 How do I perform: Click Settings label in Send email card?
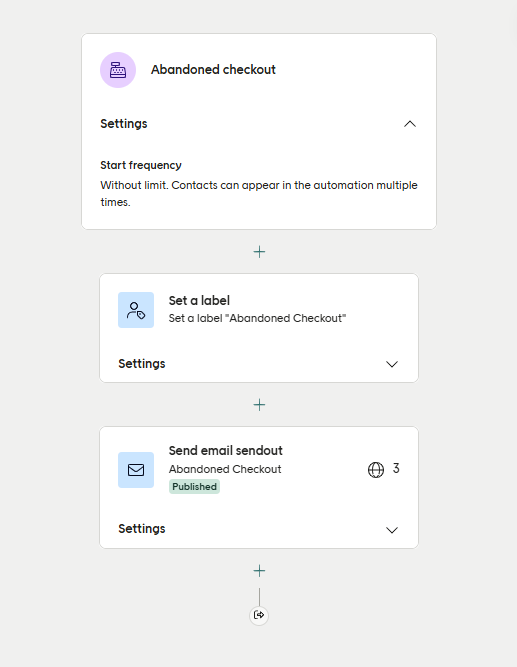[x=142, y=529]
